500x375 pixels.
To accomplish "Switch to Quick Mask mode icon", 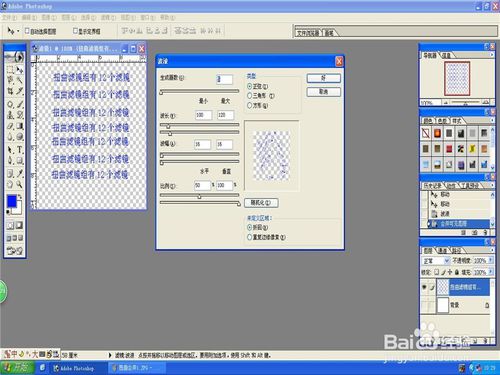I will coord(19,226).
